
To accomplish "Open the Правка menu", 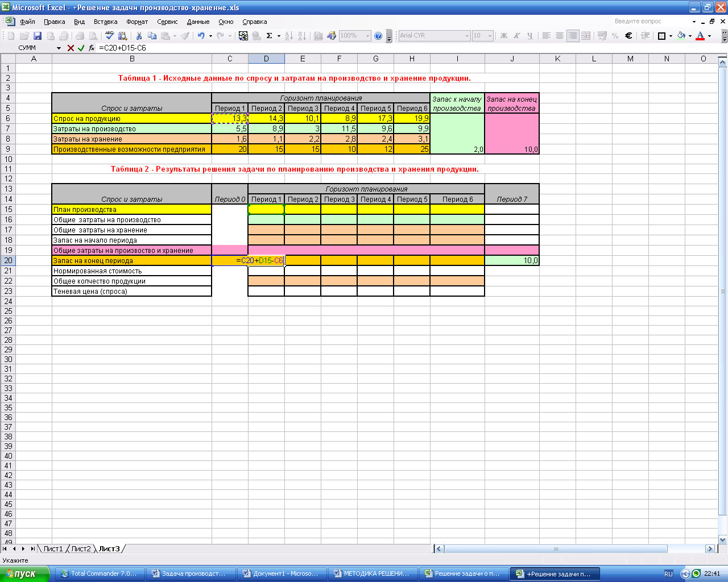I will click(54, 22).
